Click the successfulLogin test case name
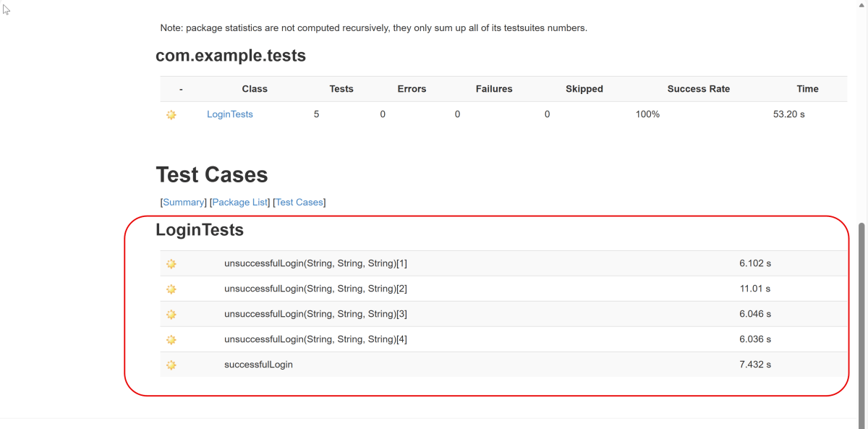 (x=258, y=365)
